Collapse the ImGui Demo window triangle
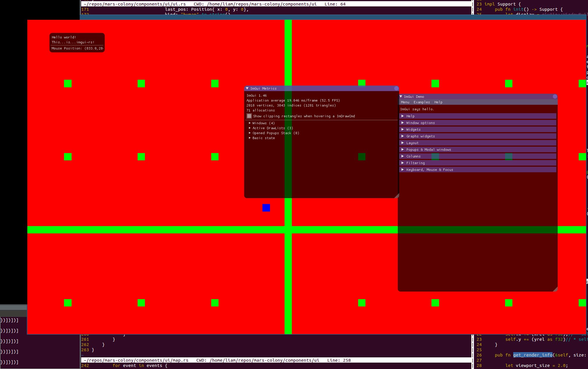Viewport: 588px width, 369px height. (401, 97)
